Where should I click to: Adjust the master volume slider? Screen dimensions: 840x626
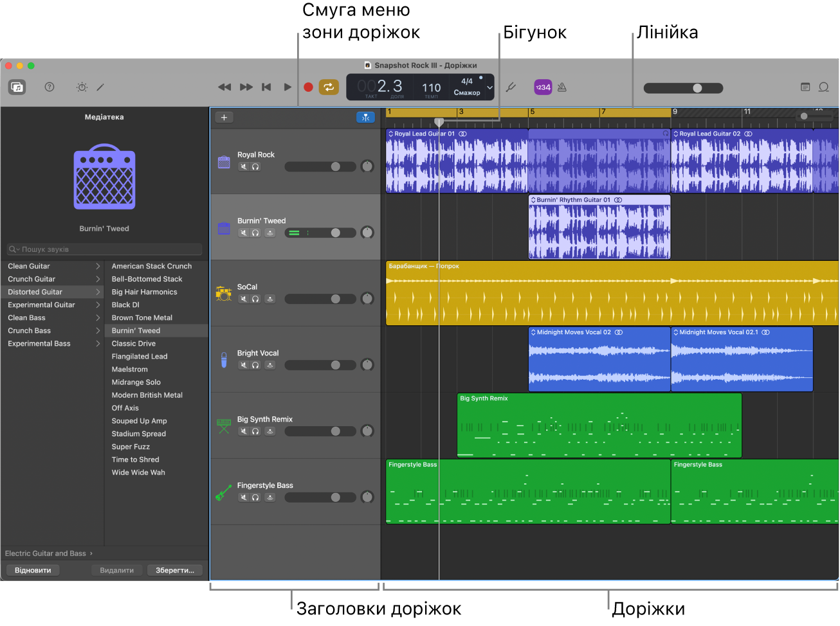[683, 88]
